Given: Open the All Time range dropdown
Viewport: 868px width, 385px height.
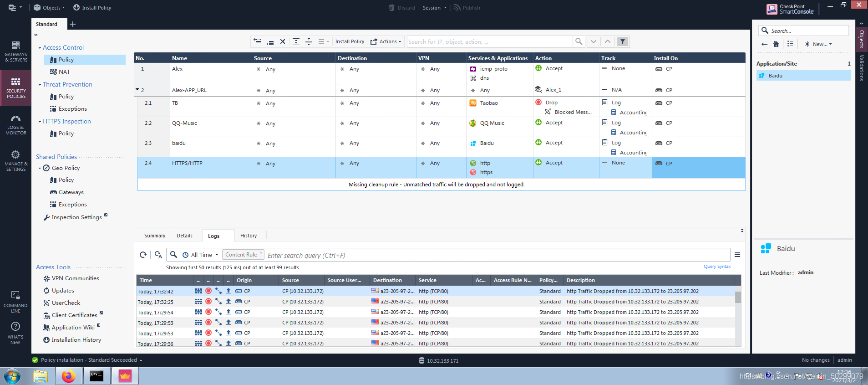Looking at the screenshot, I should coord(201,255).
